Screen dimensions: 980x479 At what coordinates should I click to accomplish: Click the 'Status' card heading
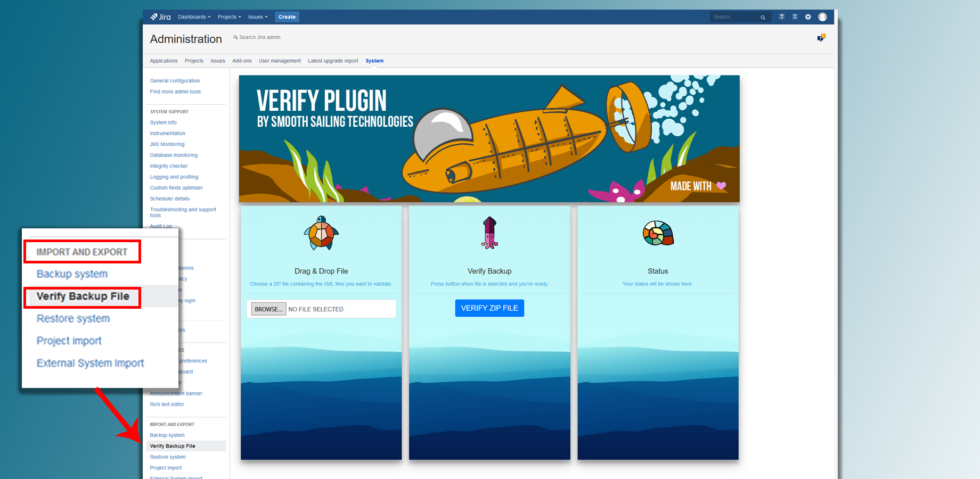pyautogui.click(x=658, y=271)
